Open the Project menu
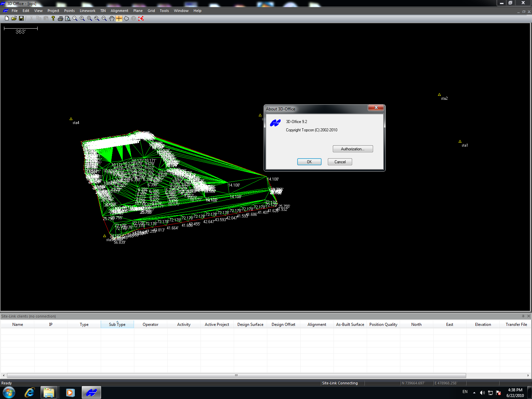 (53, 11)
